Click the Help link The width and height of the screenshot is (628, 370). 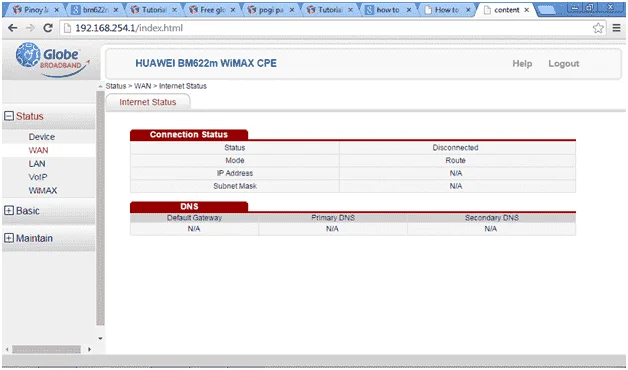[522, 64]
